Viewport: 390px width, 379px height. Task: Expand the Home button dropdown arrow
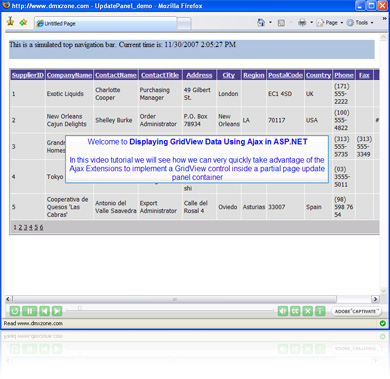click(270, 22)
